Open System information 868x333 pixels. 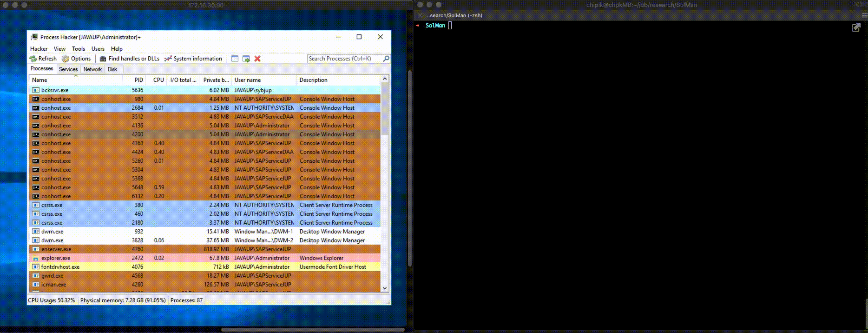(193, 59)
